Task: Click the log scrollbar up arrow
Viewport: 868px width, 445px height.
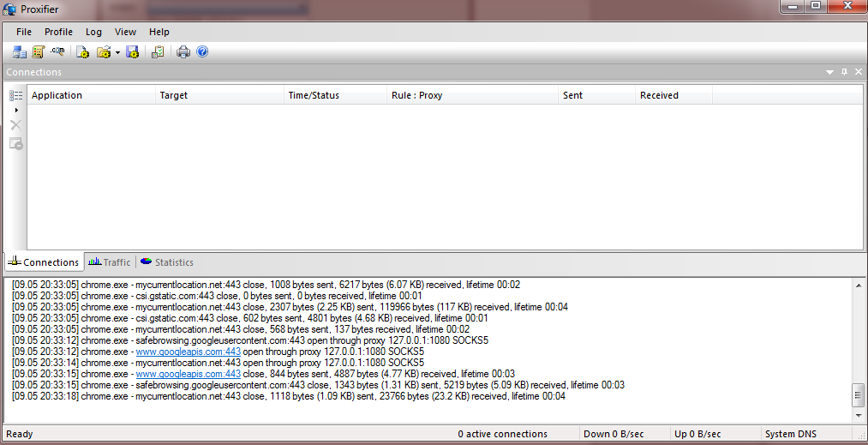Action: [859, 285]
